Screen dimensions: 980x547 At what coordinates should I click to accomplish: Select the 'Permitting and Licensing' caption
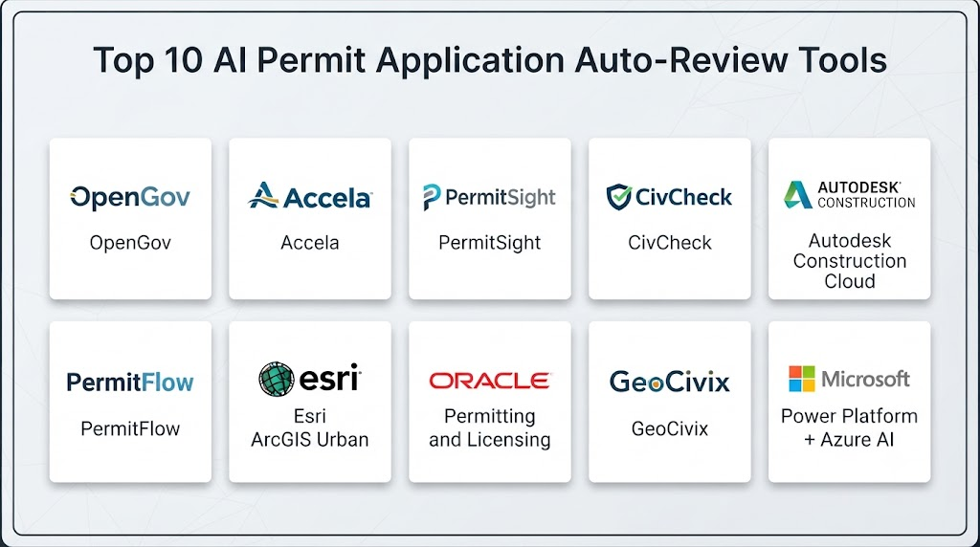489,427
